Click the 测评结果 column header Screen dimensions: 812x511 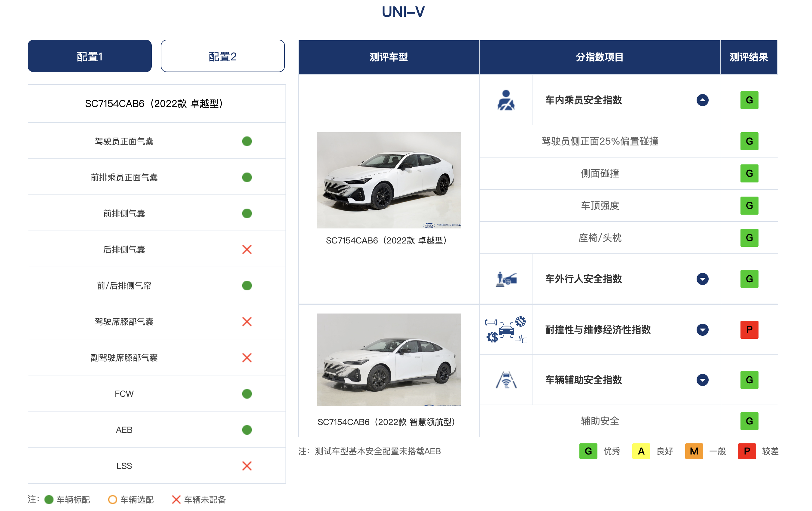[749, 57]
